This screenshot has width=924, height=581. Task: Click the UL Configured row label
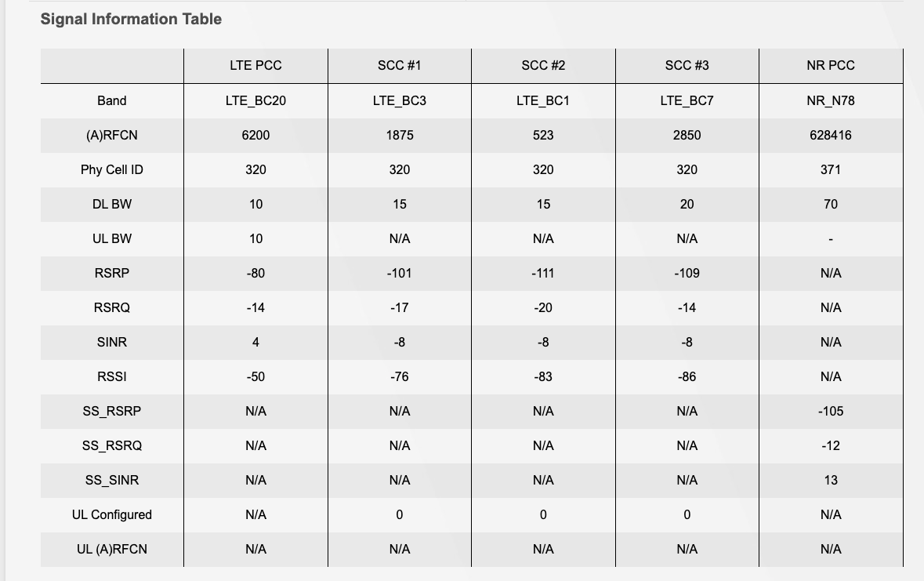pos(112,514)
